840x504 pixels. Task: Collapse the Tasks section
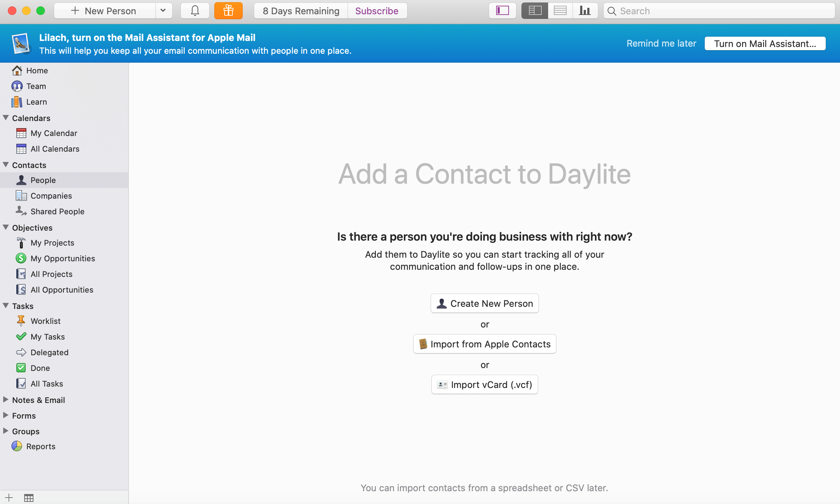5,305
